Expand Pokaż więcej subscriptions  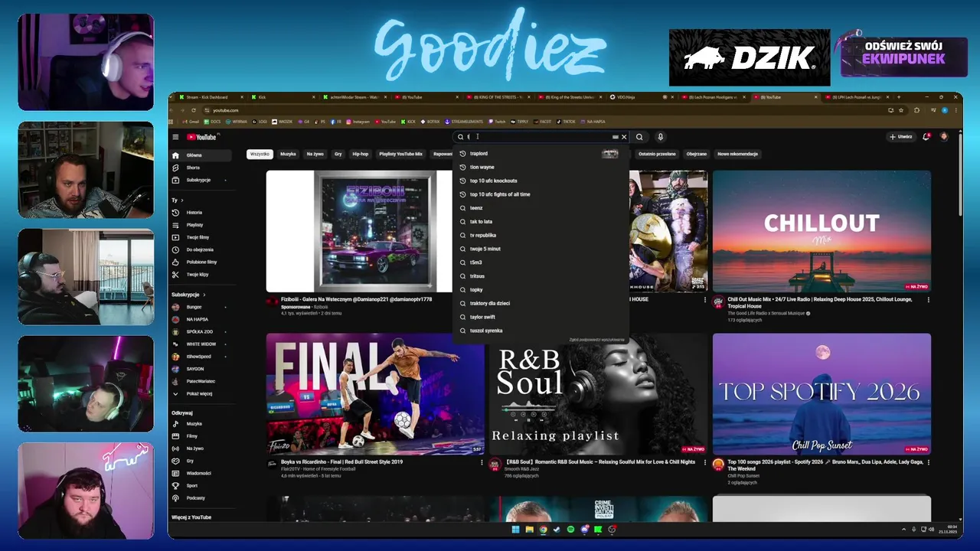[x=201, y=393]
